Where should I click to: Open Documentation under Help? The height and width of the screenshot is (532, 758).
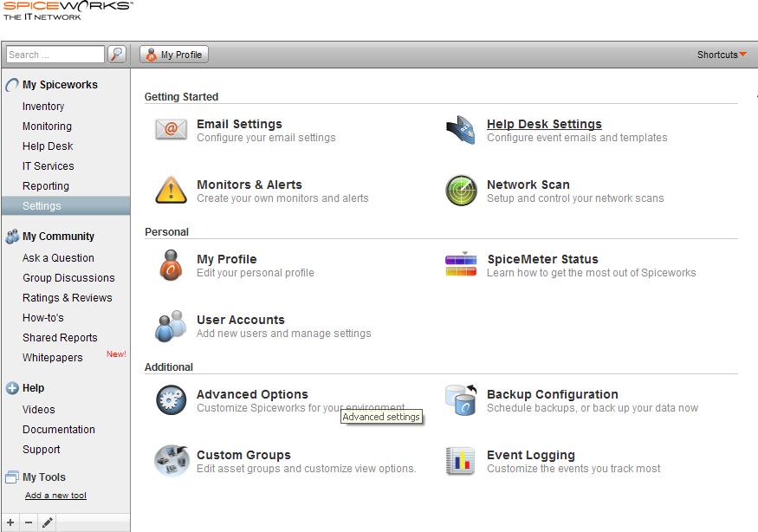coord(59,430)
